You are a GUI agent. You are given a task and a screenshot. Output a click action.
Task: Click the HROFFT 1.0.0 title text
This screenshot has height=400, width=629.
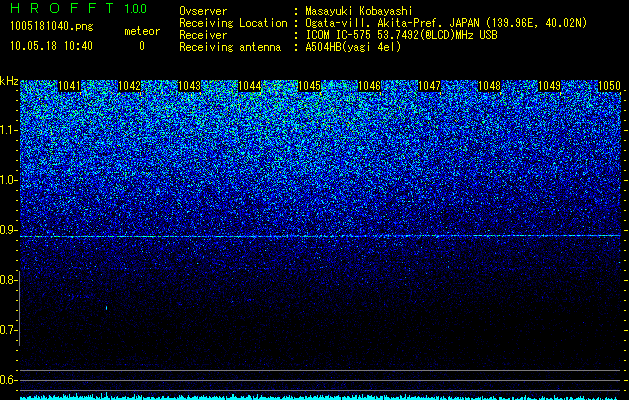click(x=79, y=8)
